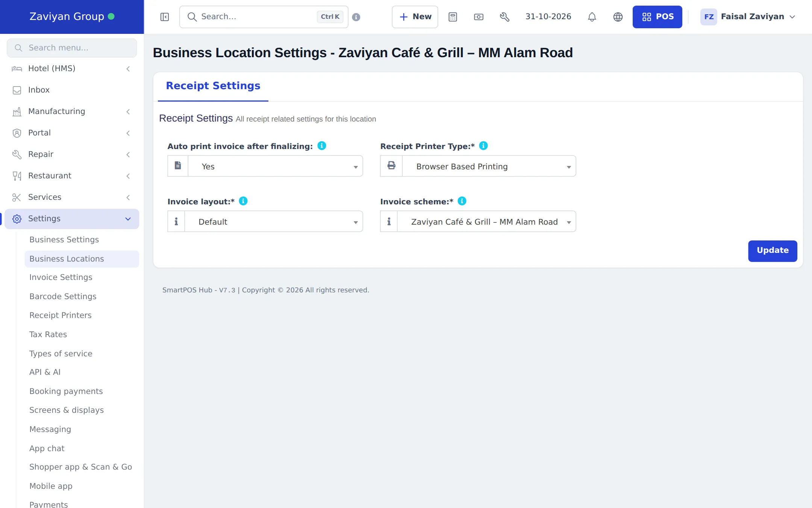Click the Update button
The width and height of the screenshot is (812, 508).
tap(773, 251)
